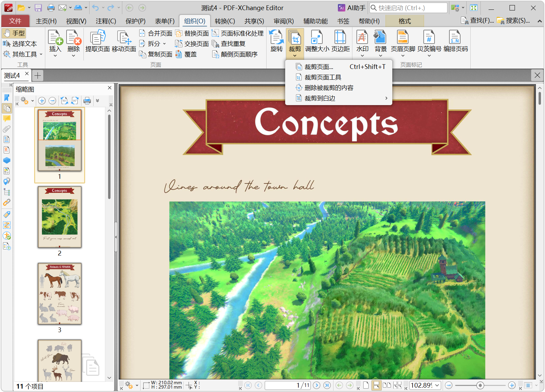Screen dimensions: 545x392
Task: Expand the Split (拆分) dropdown arrow
Action: 165,44
